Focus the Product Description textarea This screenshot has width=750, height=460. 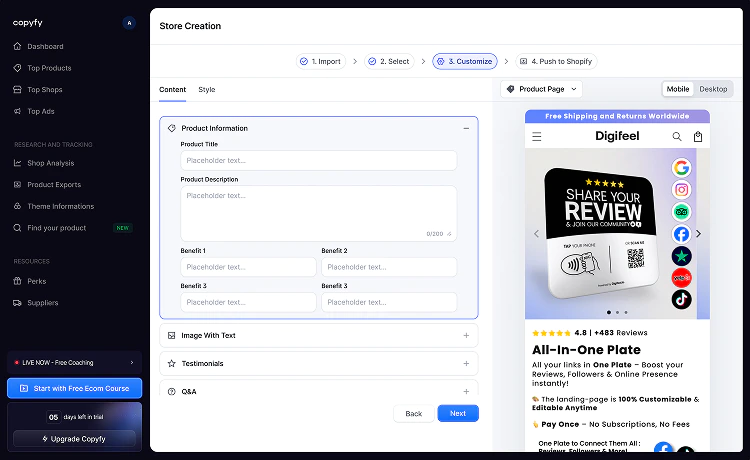pos(319,213)
